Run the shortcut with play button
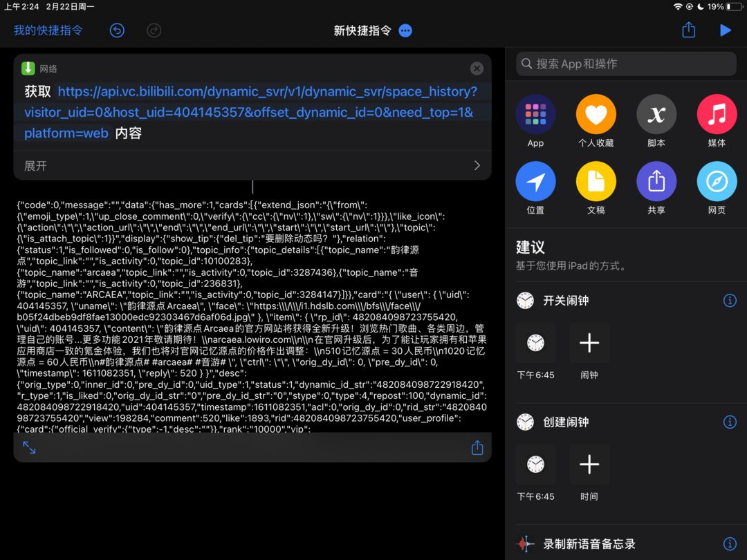Image resolution: width=747 pixels, height=560 pixels. click(x=725, y=30)
